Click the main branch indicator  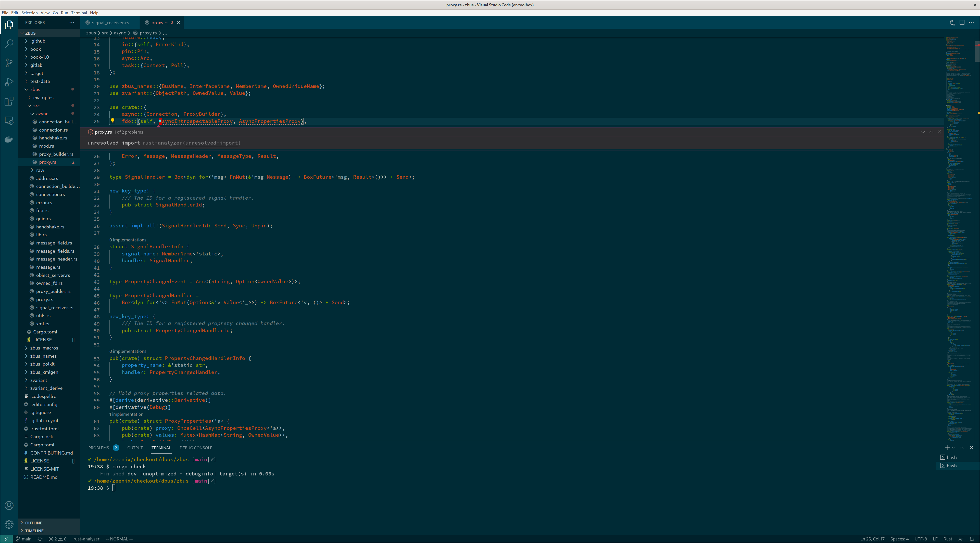[24, 539]
